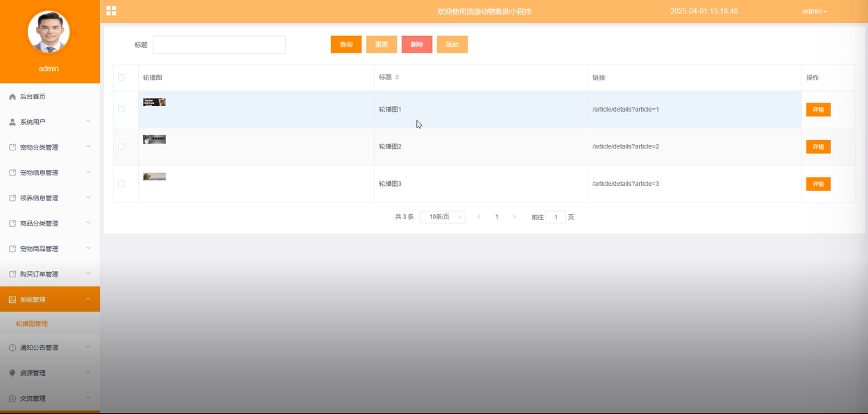Expand 系统用户 submenu chevron
The width and height of the screenshot is (868, 414).
(x=88, y=121)
